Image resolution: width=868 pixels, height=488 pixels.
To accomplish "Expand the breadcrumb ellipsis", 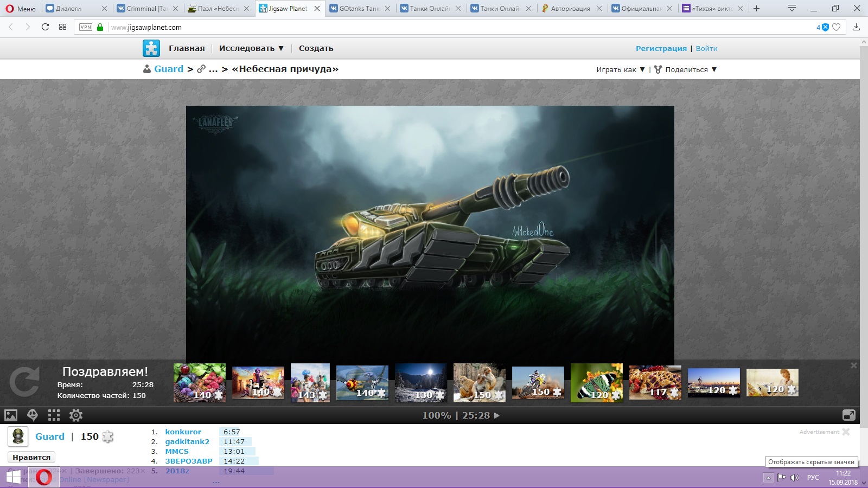I will tap(213, 69).
